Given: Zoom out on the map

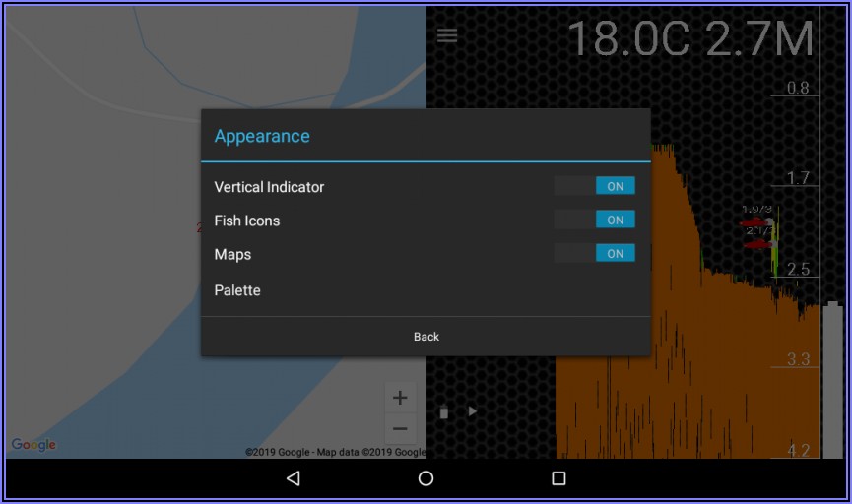Looking at the screenshot, I should click(x=400, y=429).
